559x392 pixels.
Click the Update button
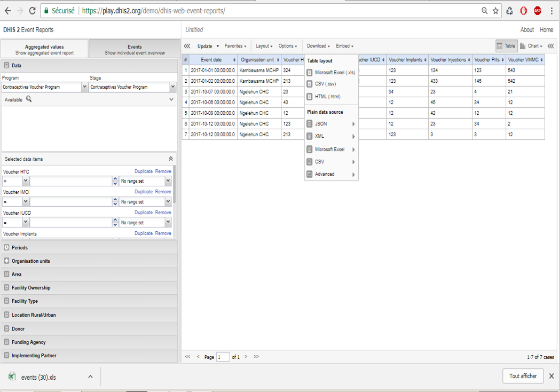click(204, 46)
